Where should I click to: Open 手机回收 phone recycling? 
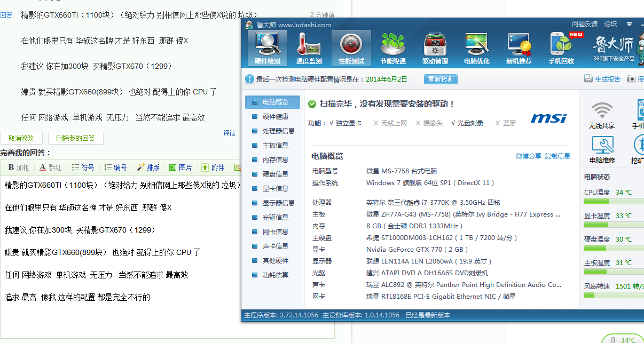click(561, 49)
